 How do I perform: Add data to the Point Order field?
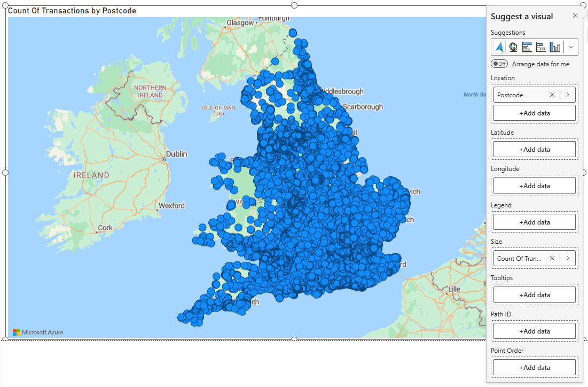pyautogui.click(x=534, y=367)
